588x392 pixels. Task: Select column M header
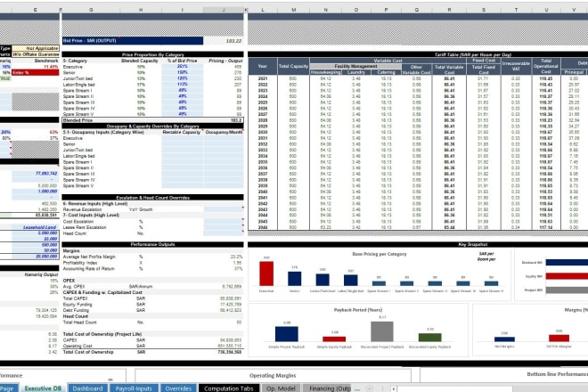pos(293,10)
